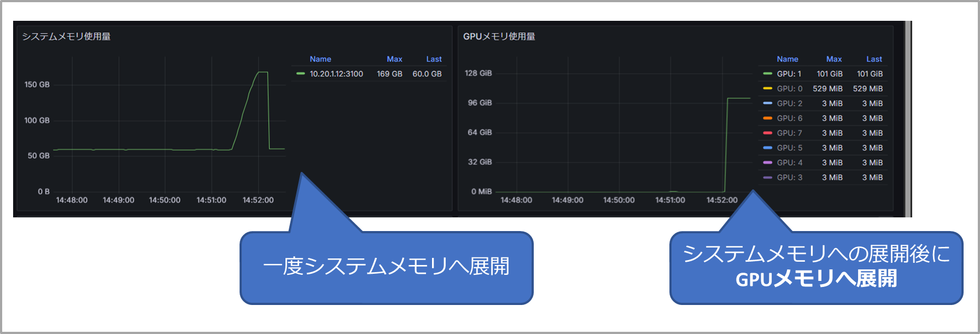This screenshot has height=334, width=980.
Task: Open the GPUメモリ使用量 panel title menu
Action: (x=499, y=37)
